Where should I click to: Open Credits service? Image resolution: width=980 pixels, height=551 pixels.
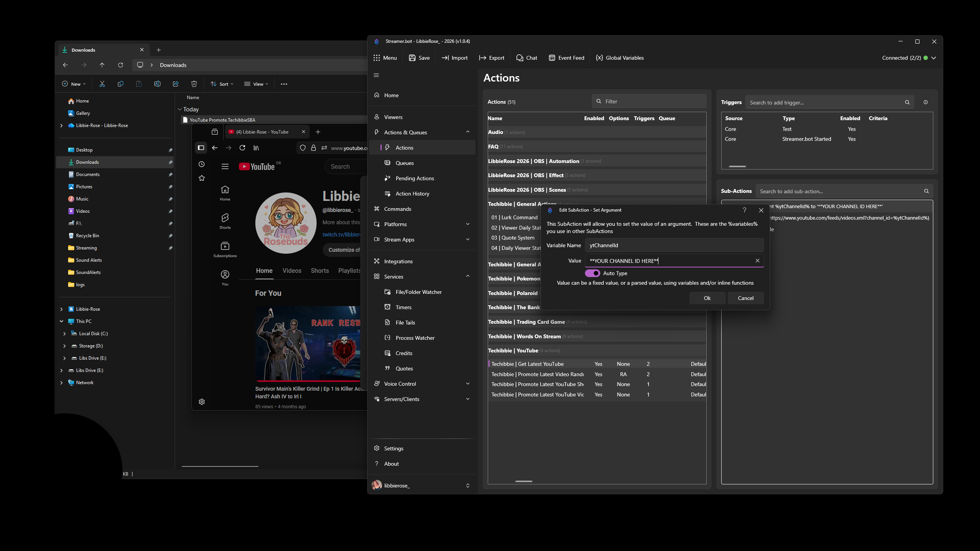(422, 353)
